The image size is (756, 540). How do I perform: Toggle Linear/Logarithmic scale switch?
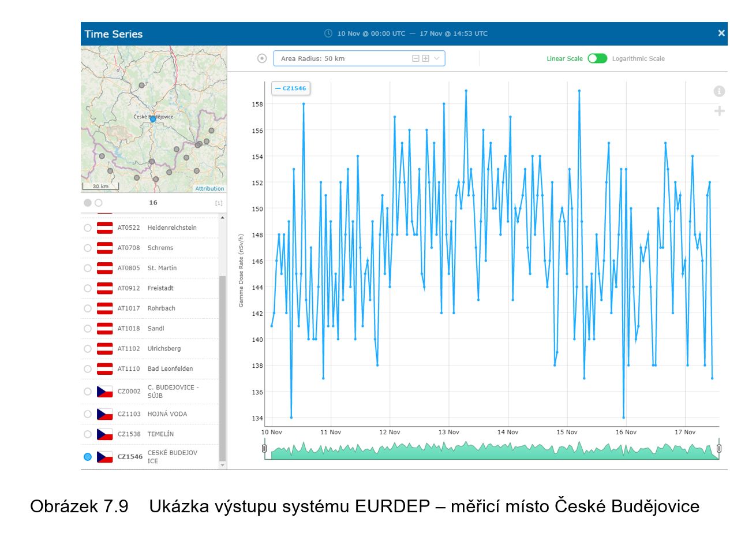597,58
